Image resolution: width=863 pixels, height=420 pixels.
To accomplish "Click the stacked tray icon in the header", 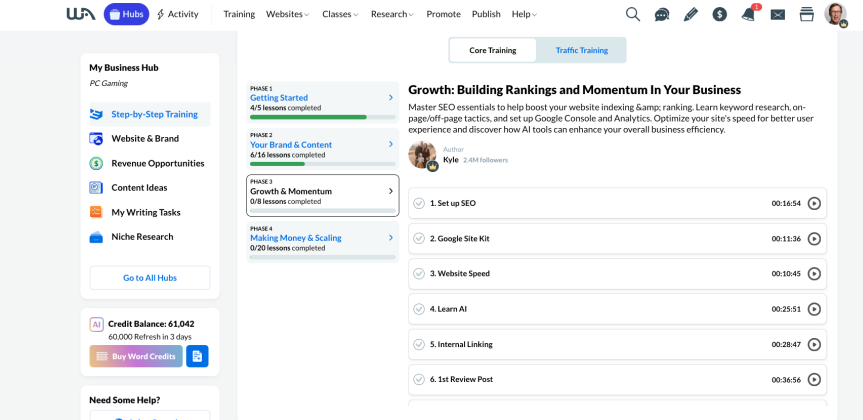I will pos(806,14).
